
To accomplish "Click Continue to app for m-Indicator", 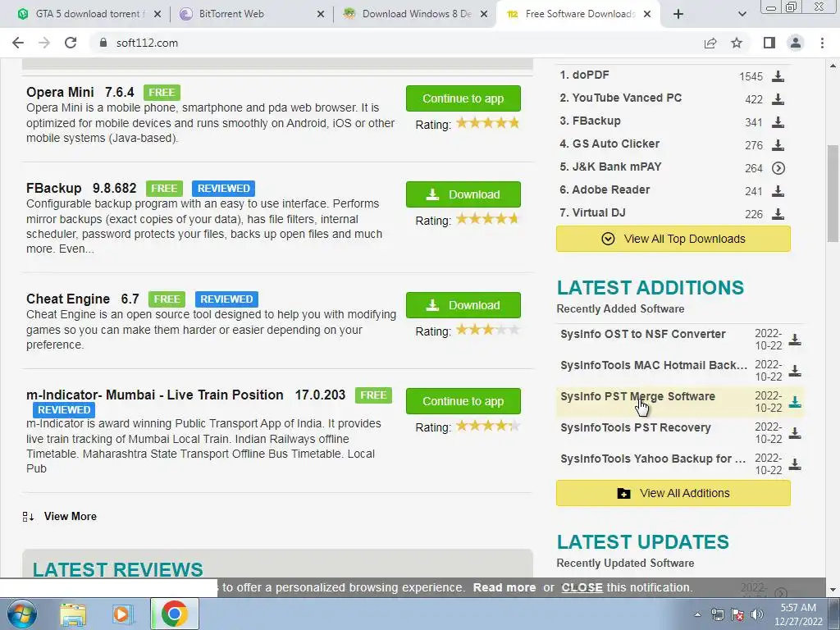I will click(x=463, y=401).
